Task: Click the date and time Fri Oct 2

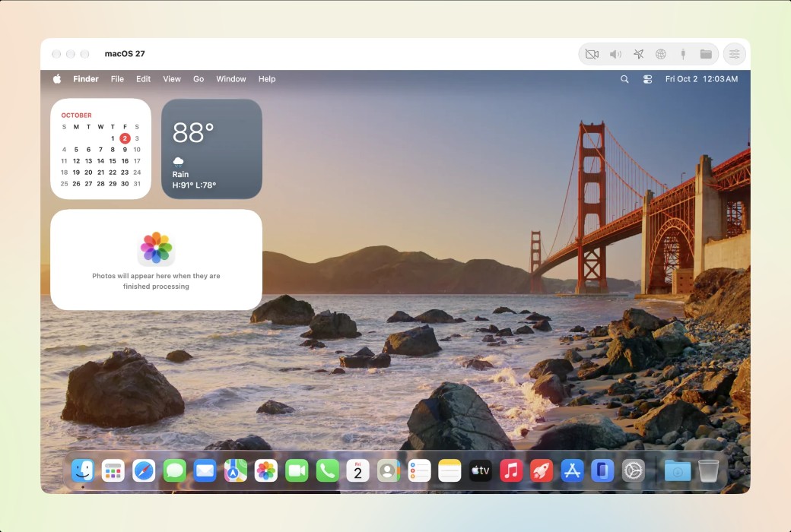Action: coord(702,79)
